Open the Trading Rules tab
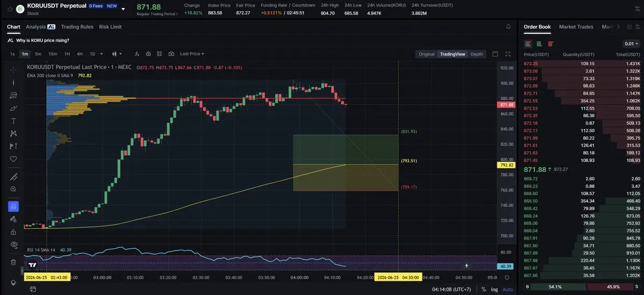Screen dimensions: 644x295 pyautogui.click(x=77, y=27)
